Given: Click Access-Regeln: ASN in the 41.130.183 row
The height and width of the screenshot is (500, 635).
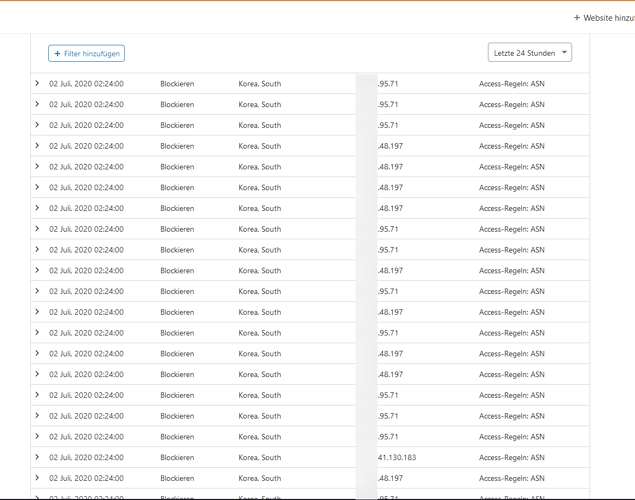Looking at the screenshot, I should click(x=511, y=458).
